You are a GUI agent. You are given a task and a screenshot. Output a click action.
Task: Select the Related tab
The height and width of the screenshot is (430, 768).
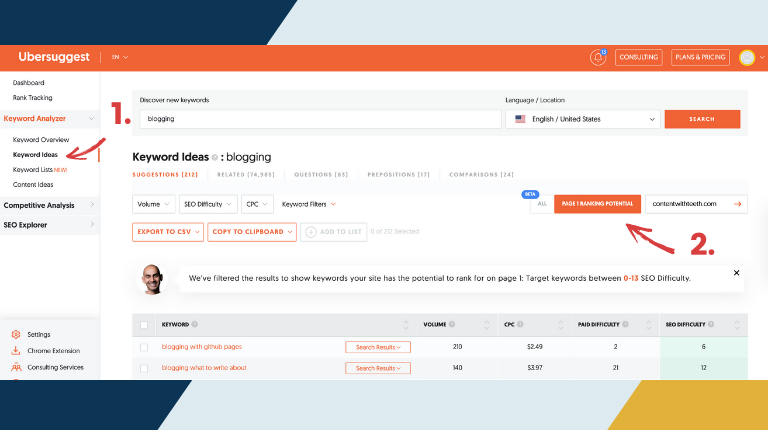coord(246,174)
